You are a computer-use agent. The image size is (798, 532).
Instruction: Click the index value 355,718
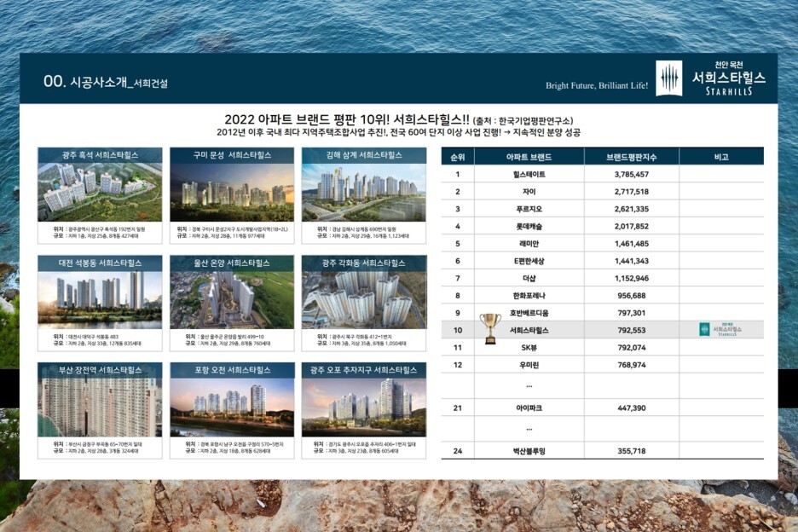tap(631, 450)
